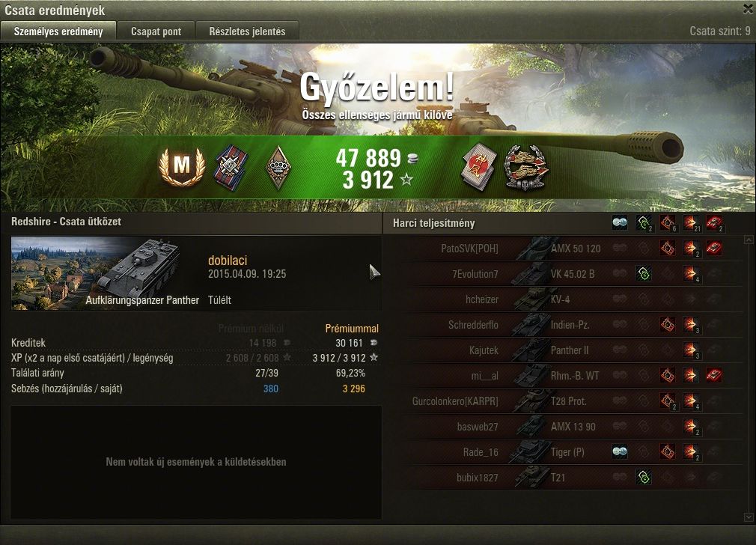Click the destroyed vehicles header icon

(714, 223)
